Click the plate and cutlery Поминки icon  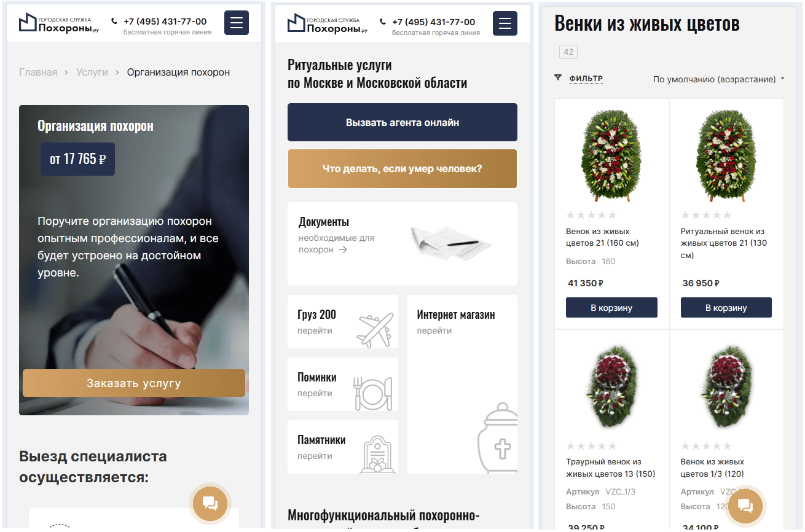point(372,393)
